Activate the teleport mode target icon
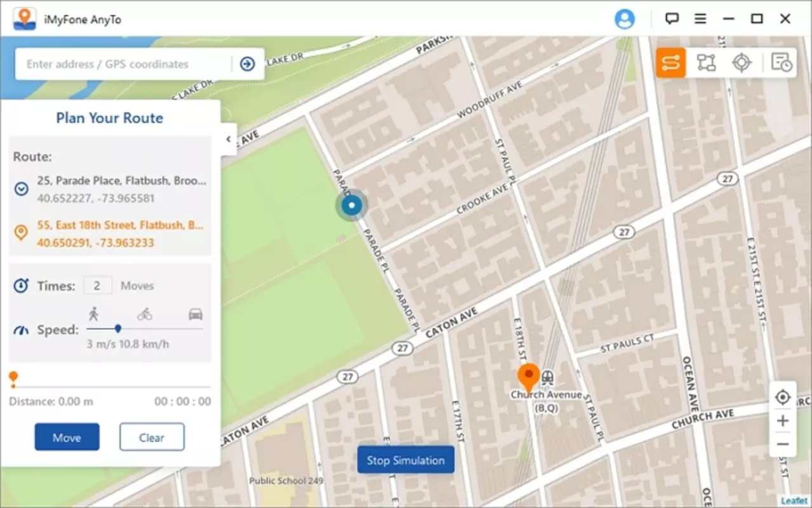The height and width of the screenshot is (508, 812). 742,63
